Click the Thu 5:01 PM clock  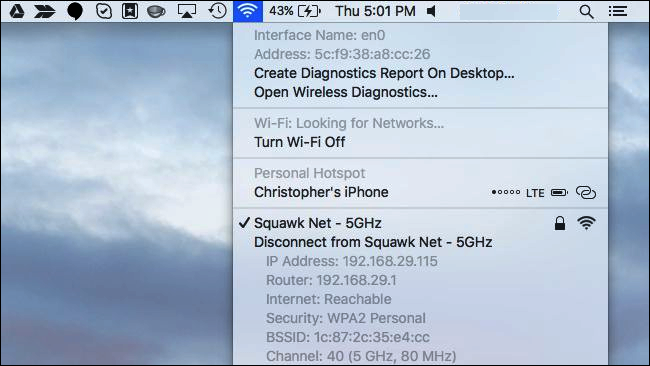[375, 11]
